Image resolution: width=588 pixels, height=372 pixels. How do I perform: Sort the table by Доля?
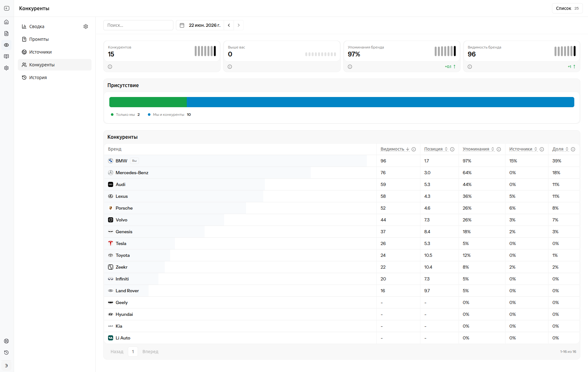(560, 149)
